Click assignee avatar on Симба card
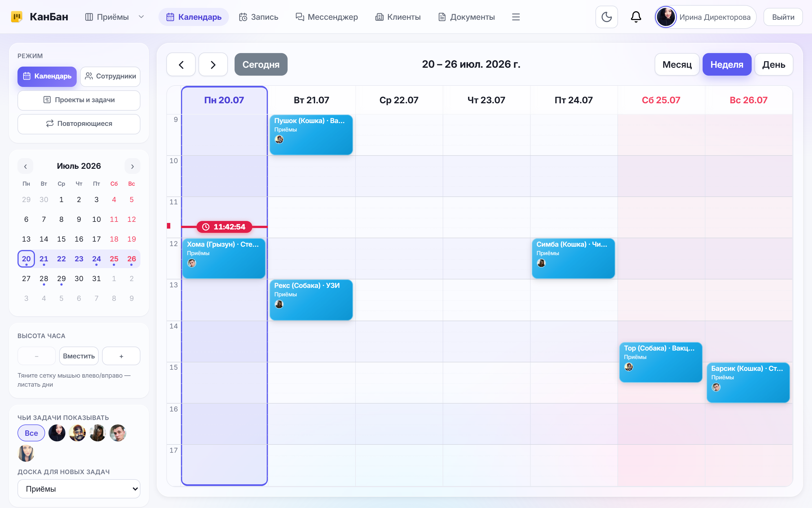 click(x=541, y=263)
